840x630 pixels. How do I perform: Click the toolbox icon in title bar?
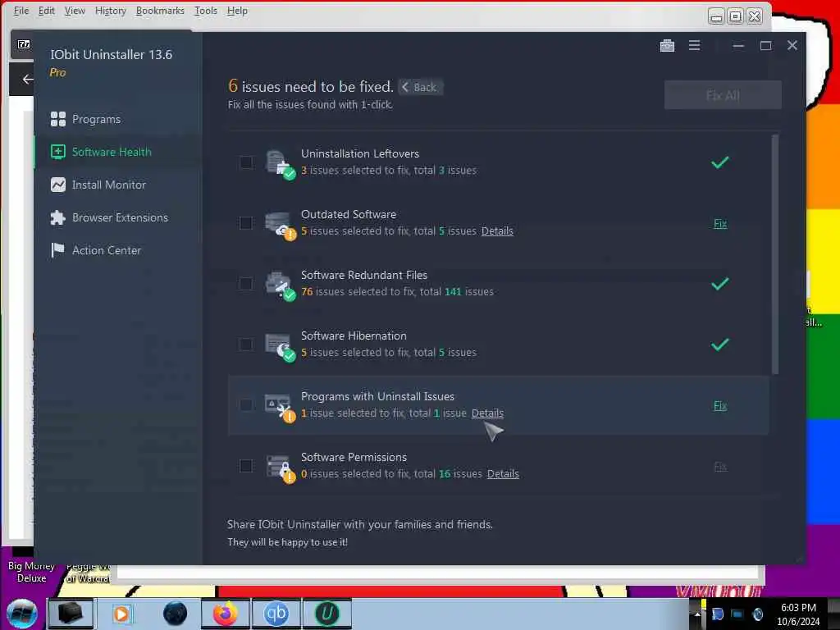667,46
